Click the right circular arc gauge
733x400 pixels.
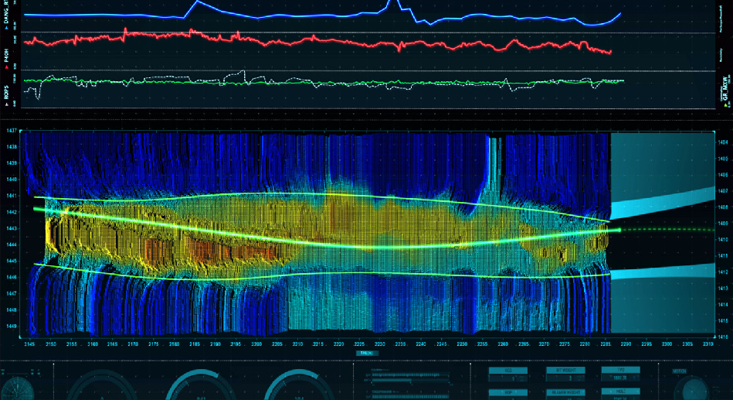pos(299,386)
